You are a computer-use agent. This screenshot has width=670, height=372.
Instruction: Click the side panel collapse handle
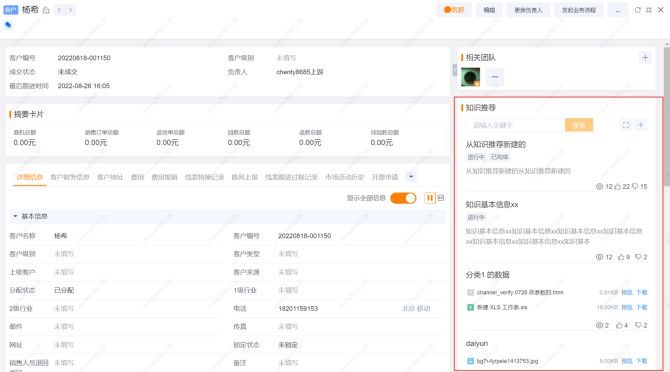click(x=455, y=70)
